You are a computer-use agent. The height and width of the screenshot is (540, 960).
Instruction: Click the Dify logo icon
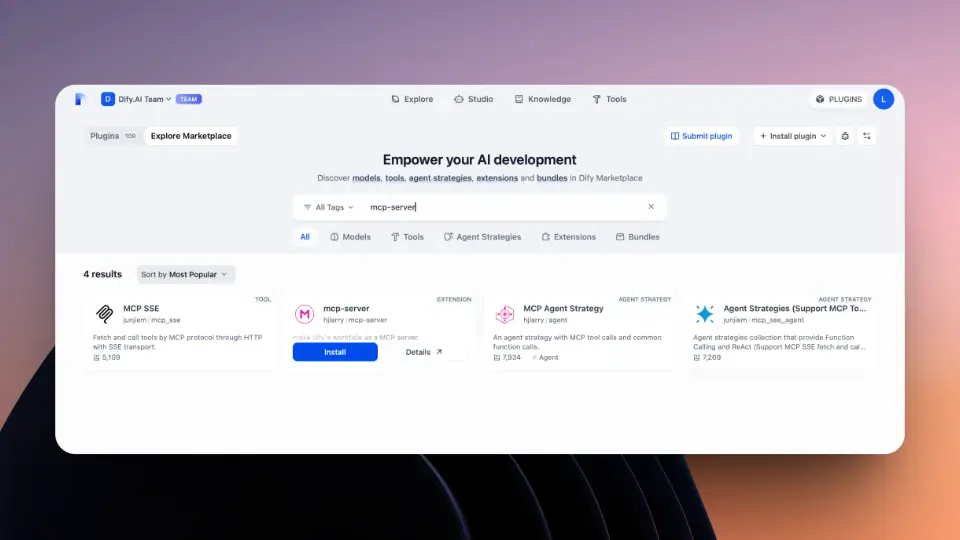point(81,99)
